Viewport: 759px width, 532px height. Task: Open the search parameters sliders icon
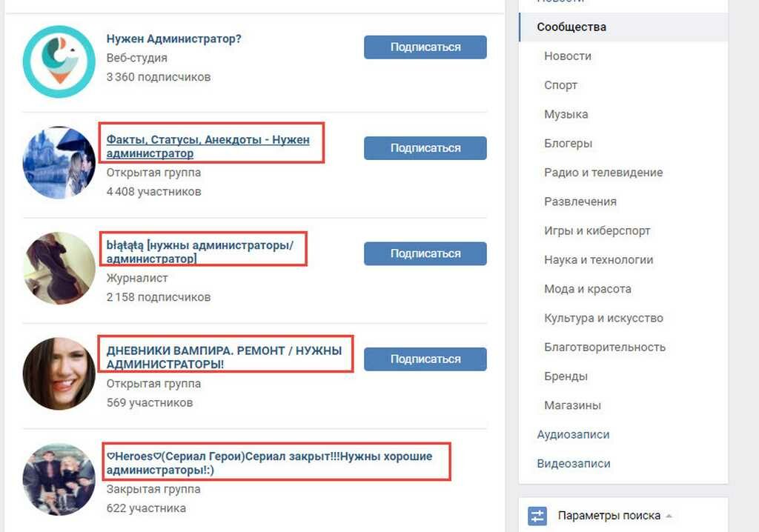point(537,516)
